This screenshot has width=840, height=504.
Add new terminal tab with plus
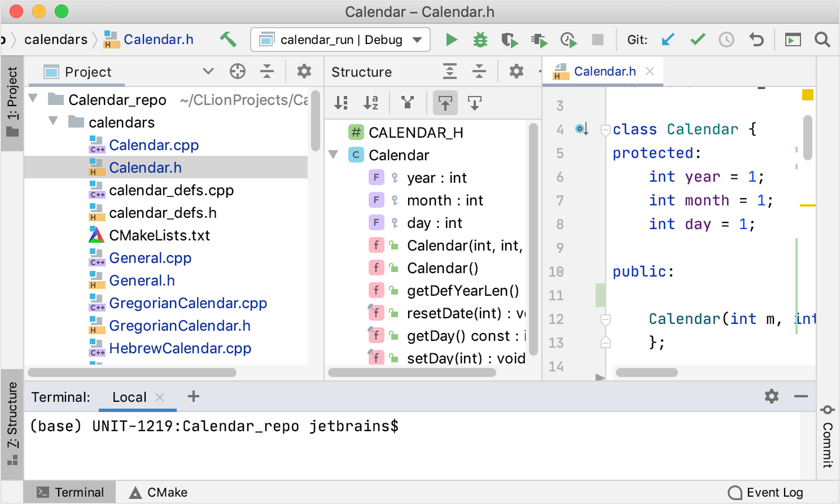[194, 397]
